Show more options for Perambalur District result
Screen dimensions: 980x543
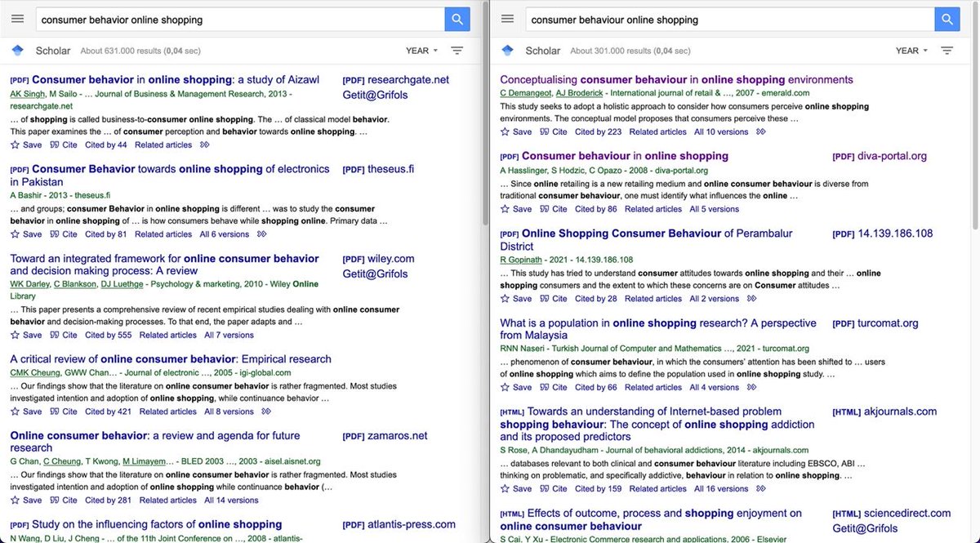click(x=751, y=299)
